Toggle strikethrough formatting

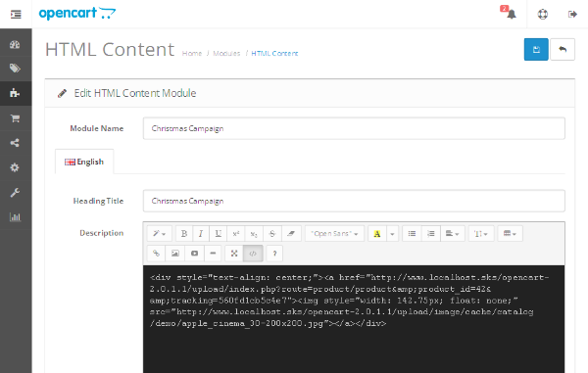(x=272, y=234)
